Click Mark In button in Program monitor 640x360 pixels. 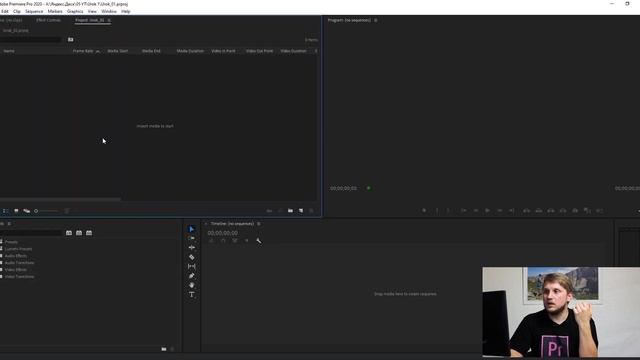point(437,211)
